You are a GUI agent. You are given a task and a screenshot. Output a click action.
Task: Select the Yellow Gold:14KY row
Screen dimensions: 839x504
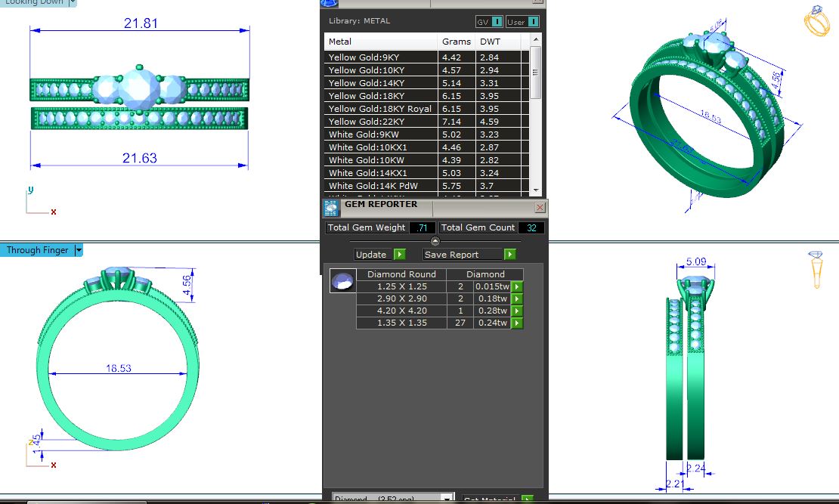tap(426, 83)
